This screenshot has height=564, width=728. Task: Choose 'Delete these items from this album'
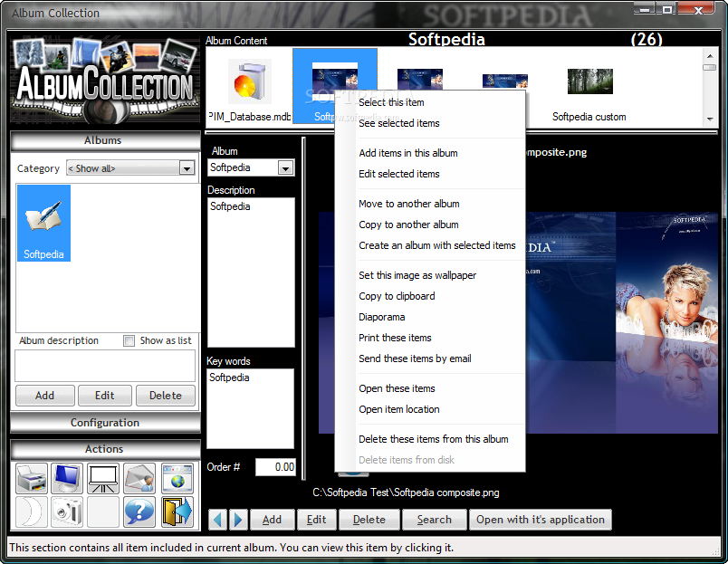(433, 439)
